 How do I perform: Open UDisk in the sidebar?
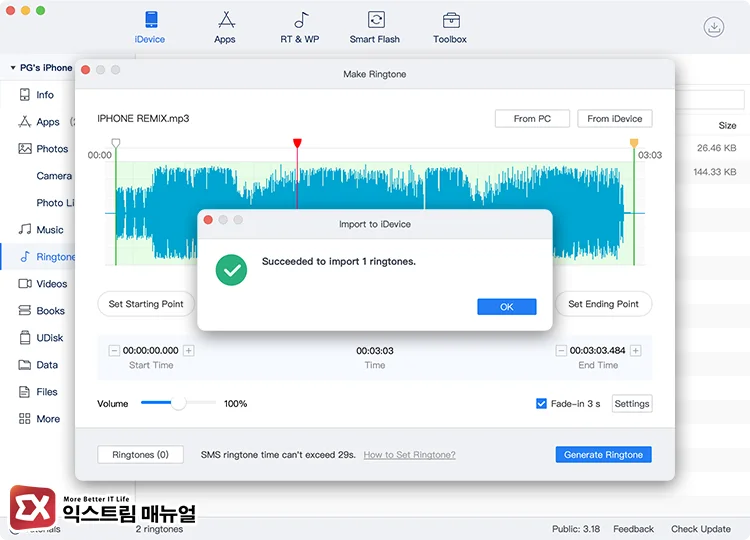coord(51,338)
